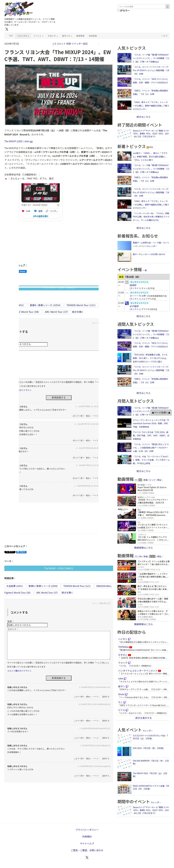Open サイトヘルプ footer link
This screenshot has height=868, width=174.
click(x=87, y=843)
